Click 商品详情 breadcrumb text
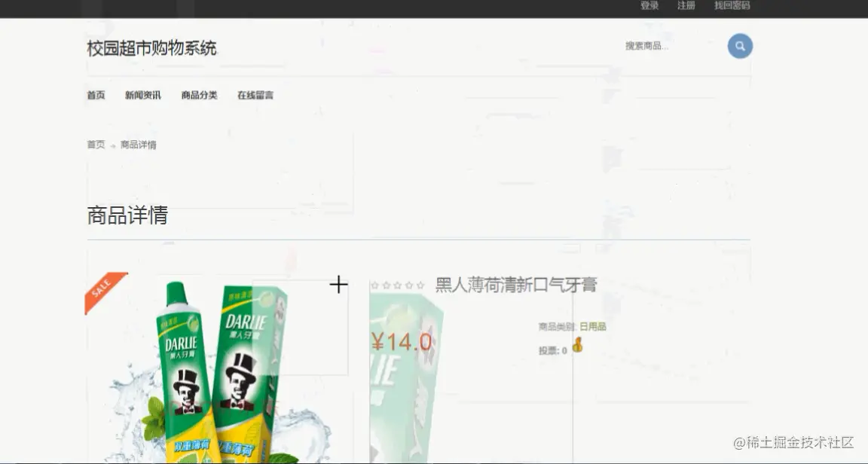Image resolution: width=868 pixels, height=464 pixels. tap(139, 145)
